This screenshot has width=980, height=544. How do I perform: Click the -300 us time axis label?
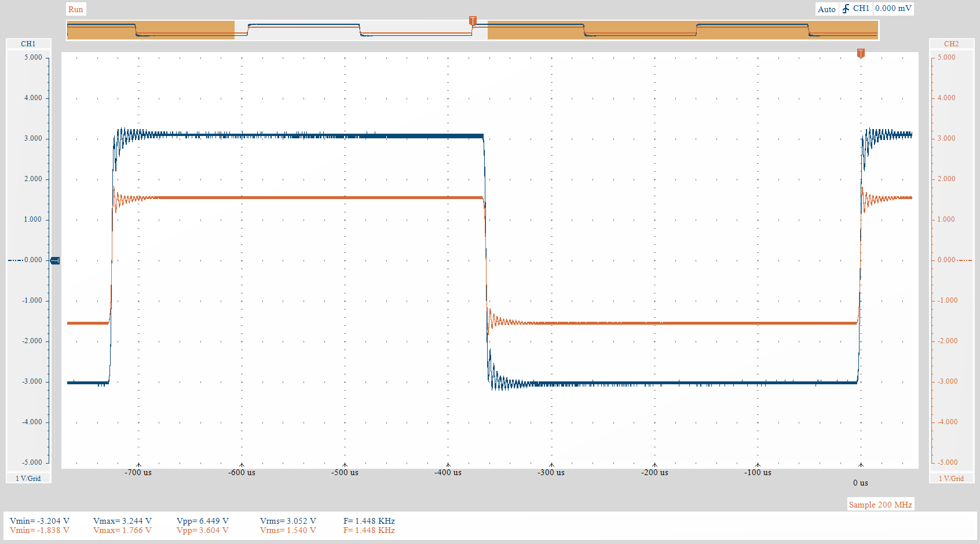click(551, 472)
